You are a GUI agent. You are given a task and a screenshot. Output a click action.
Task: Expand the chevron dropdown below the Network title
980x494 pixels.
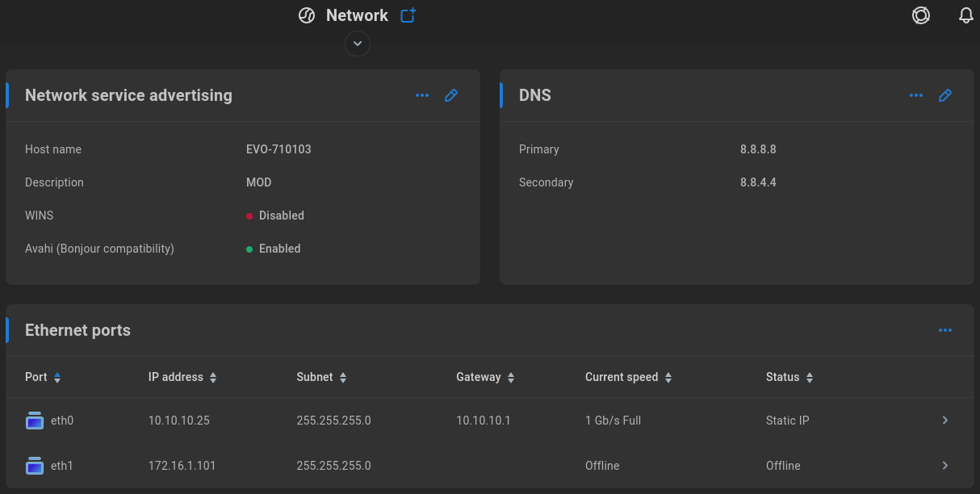pyautogui.click(x=358, y=43)
